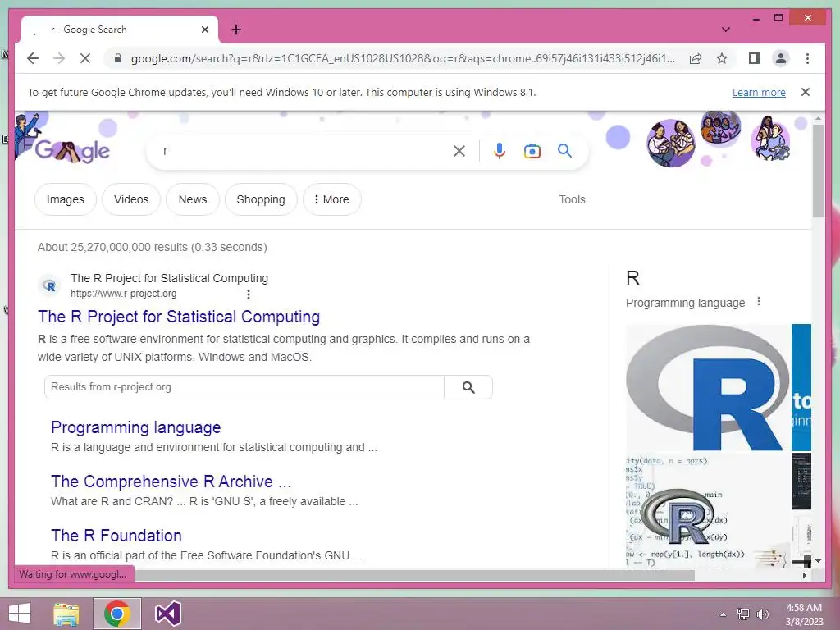The width and height of the screenshot is (840, 630).
Task: Click the Chrome taskbar icon
Action: [117, 614]
